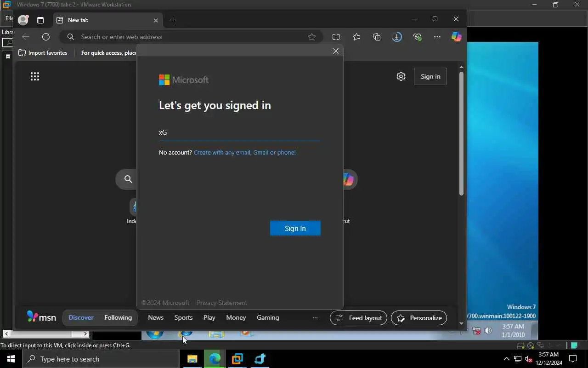Add this page to favorites star

312,37
